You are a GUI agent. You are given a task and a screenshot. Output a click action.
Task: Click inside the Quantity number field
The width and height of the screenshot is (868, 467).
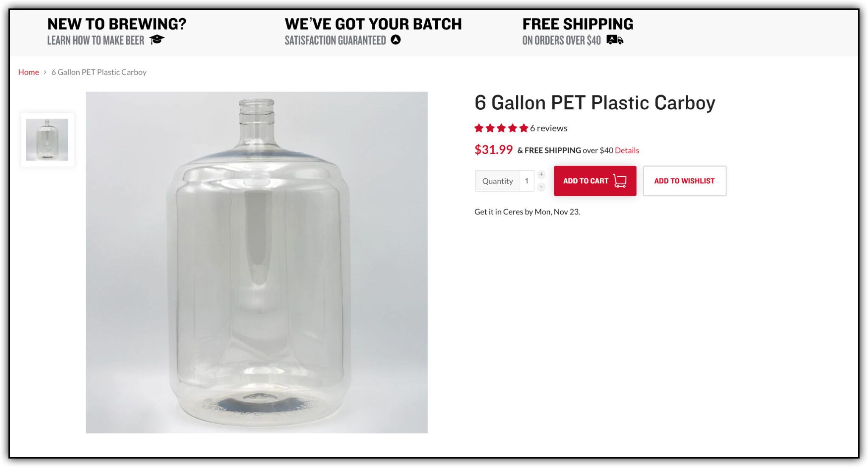pos(527,181)
